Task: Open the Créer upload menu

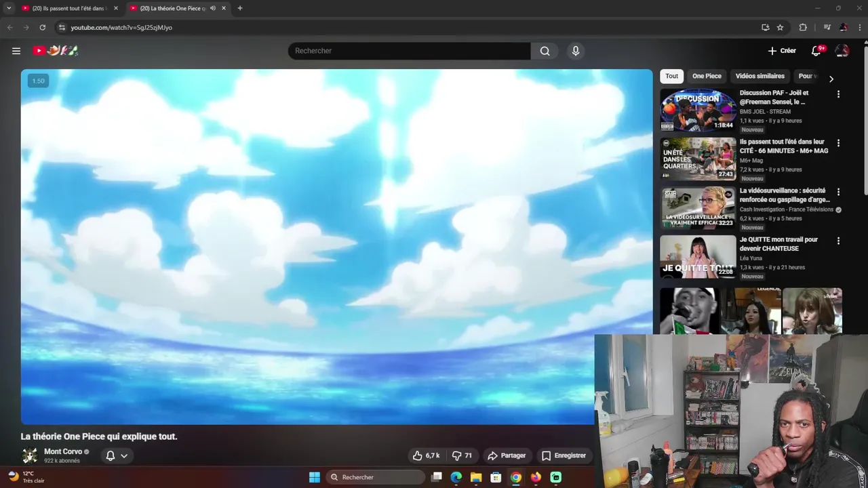Action: click(782, 51)
